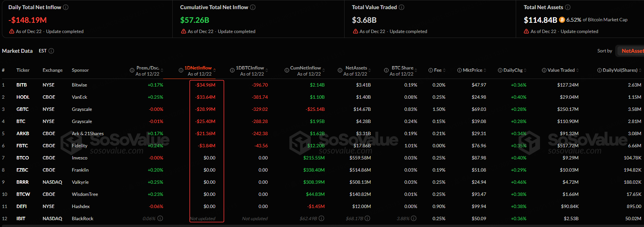644x227 pixels.
Task: Sort table by MktPrice column arrows
Action: [485, 70]
